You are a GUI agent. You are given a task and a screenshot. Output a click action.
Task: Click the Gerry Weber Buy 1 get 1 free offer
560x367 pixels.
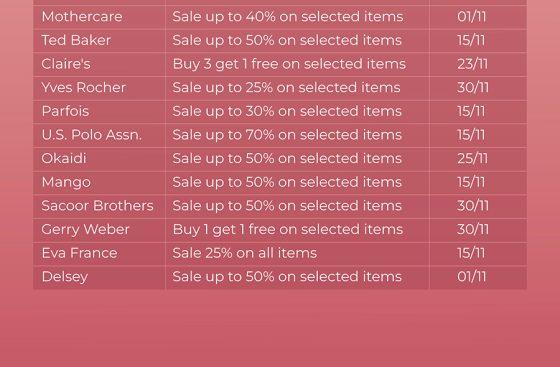pos(288,230)
